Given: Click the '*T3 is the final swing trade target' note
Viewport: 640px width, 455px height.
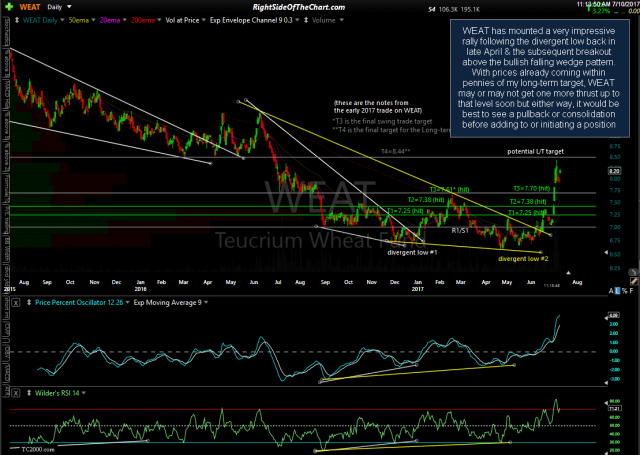Looking at the screenshot, I should (x=382, y=121).
